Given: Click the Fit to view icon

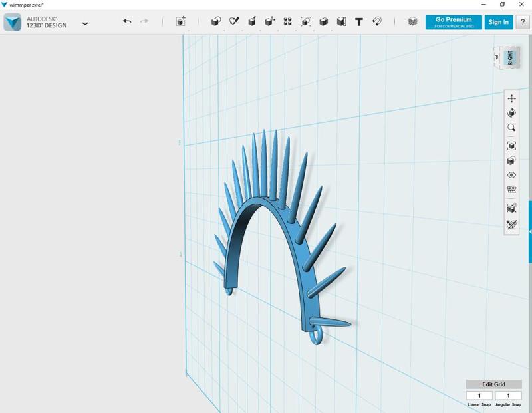Looking at the screenshot, I should coord(511,146).
